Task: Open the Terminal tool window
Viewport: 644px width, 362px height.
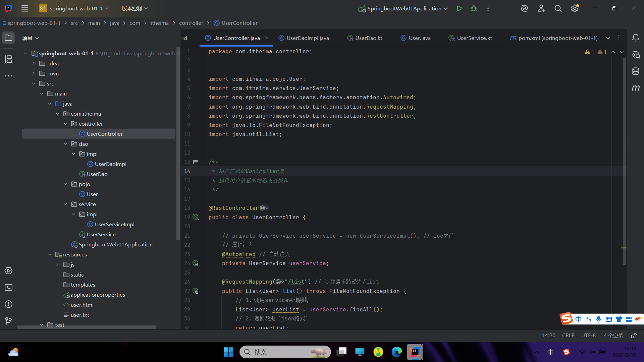Action: [x=9, y=288]
